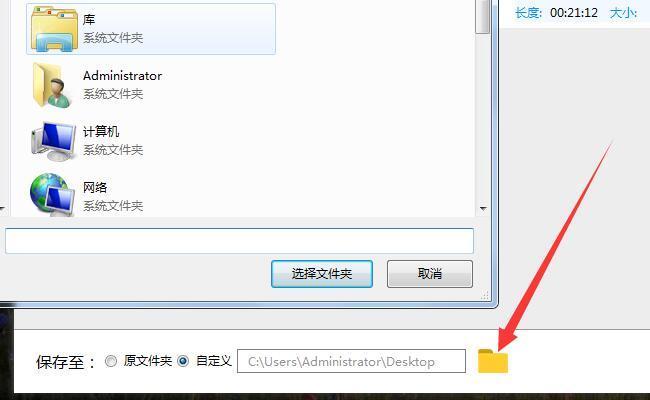
Task: Click the dialog resize grip corner
Action: (x=485, y=295)
